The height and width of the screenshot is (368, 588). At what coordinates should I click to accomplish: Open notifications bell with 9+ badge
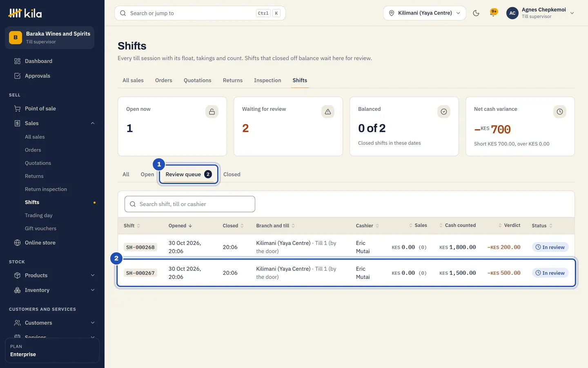click(494, 13)
